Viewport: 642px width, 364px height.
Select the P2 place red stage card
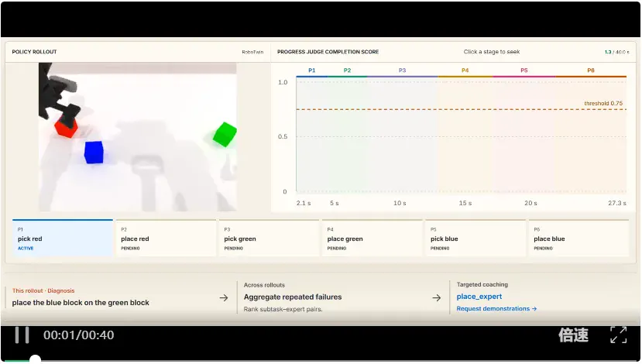pos(166,239)
